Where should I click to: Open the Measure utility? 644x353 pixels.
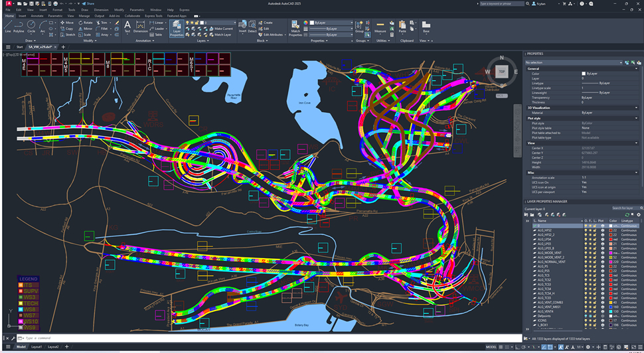380,27
